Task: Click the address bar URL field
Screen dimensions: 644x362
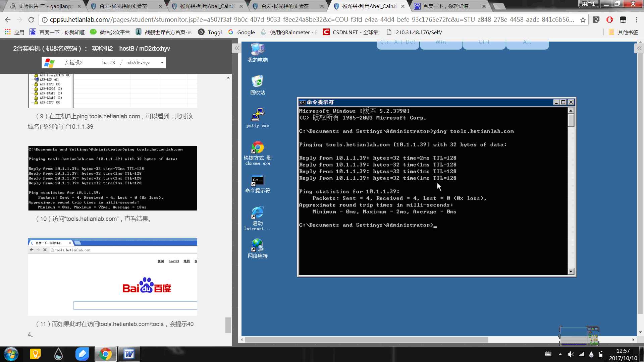Action: click(312, 20)
